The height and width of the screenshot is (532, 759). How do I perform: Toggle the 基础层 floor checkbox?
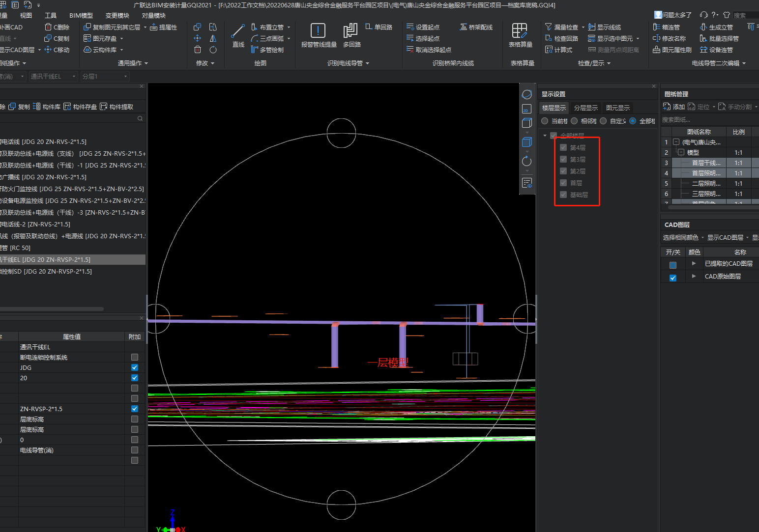[563, 195]
